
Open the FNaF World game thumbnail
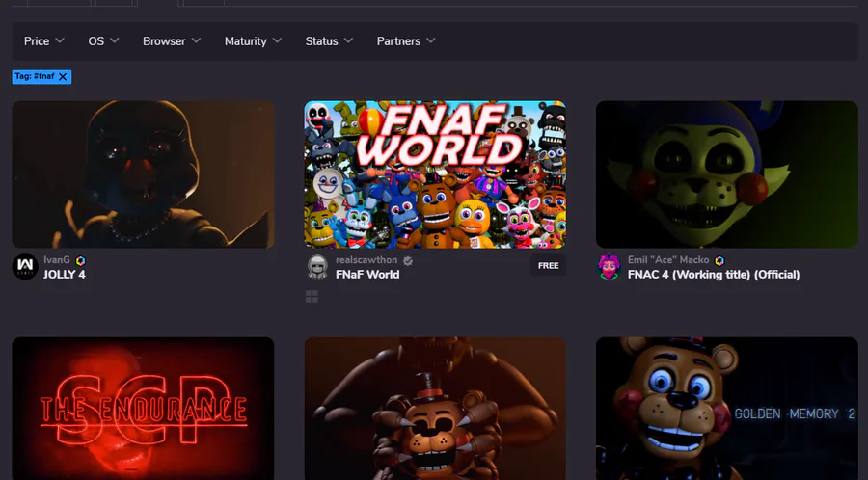coord(435,174)
